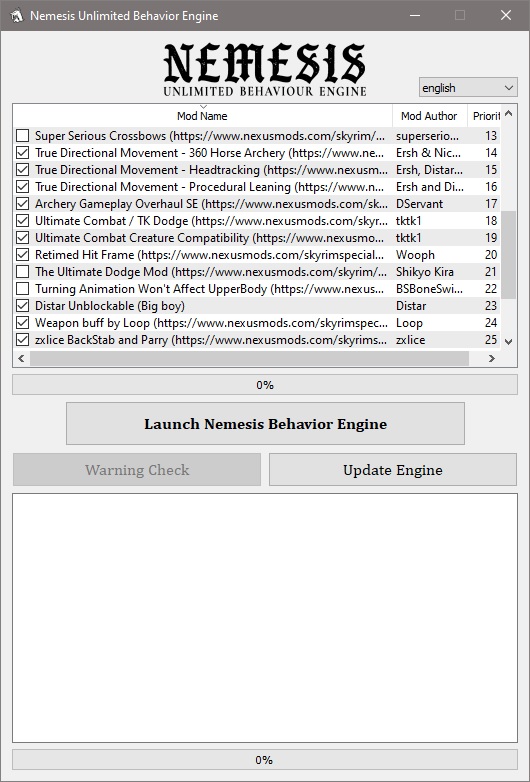This screenshot has height=782, width=530.
Task: Disable Distar Unblockable (Big boy) mod
Action: pos(22,306)
